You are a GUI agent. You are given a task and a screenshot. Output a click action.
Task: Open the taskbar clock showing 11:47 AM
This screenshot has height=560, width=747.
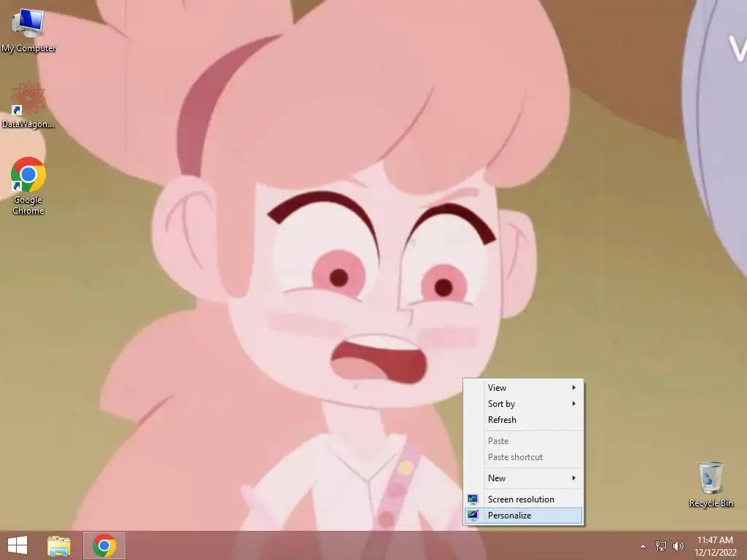tap(715, 546)
